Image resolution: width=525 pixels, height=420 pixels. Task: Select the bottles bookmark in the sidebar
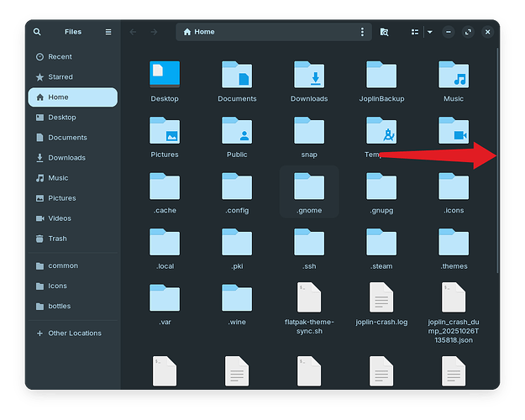click(x=59, y=307)
